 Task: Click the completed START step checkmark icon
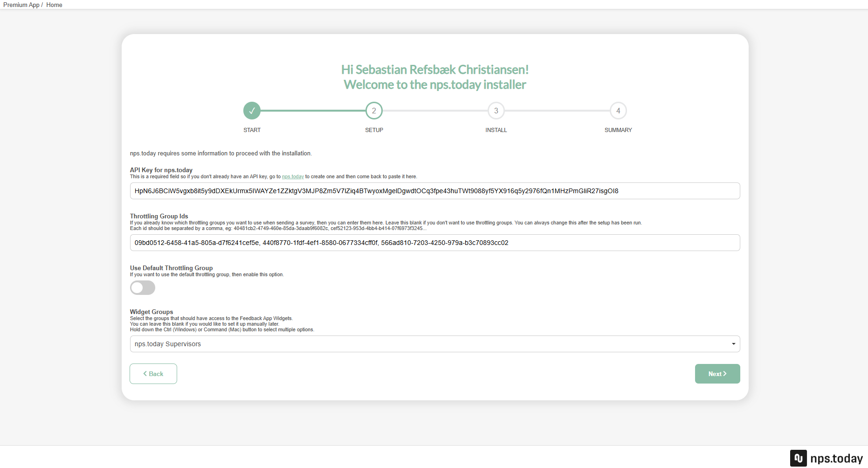(x=252, y=111)
